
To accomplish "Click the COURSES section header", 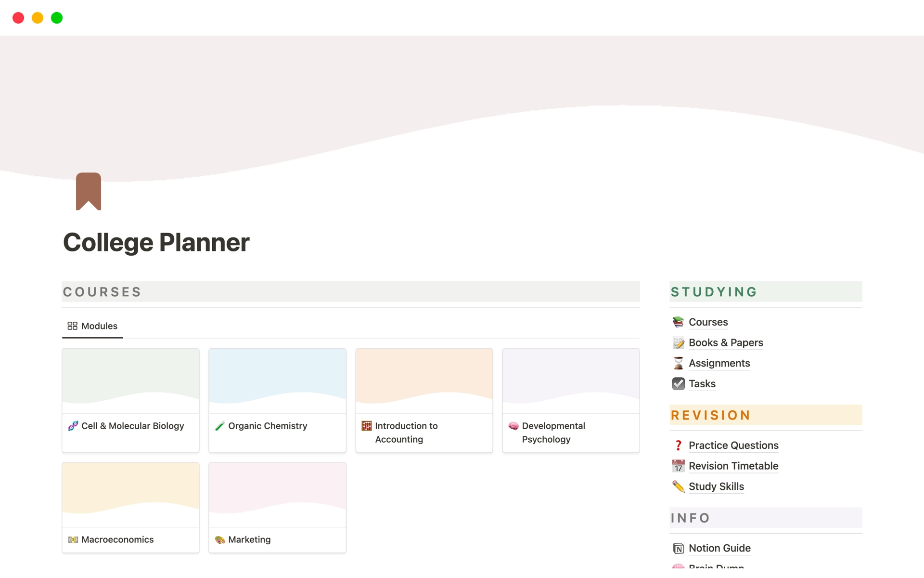I will click(x=103, y=291).
